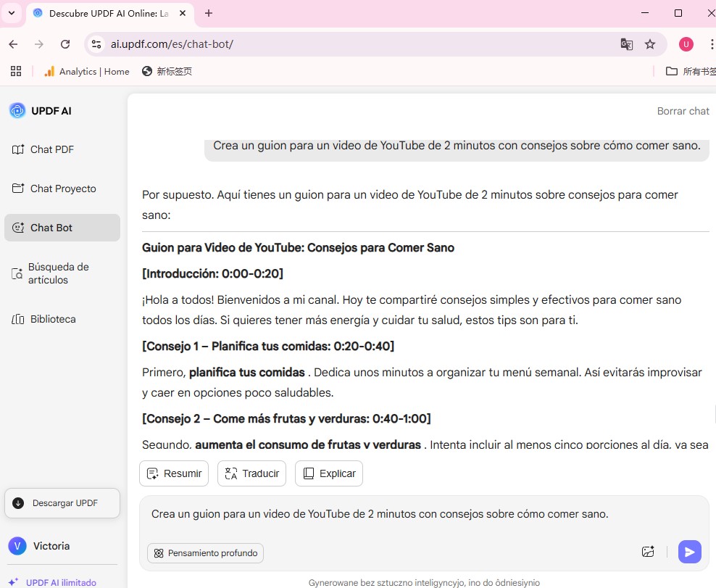Click the Traducir button
The height and width of the screenshot is (588, 716).
point(251,473)
